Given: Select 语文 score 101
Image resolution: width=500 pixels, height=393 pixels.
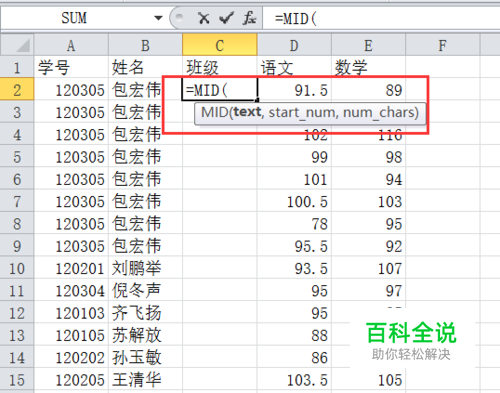Looking at the screenshot, I should click(x=294, y=179).
